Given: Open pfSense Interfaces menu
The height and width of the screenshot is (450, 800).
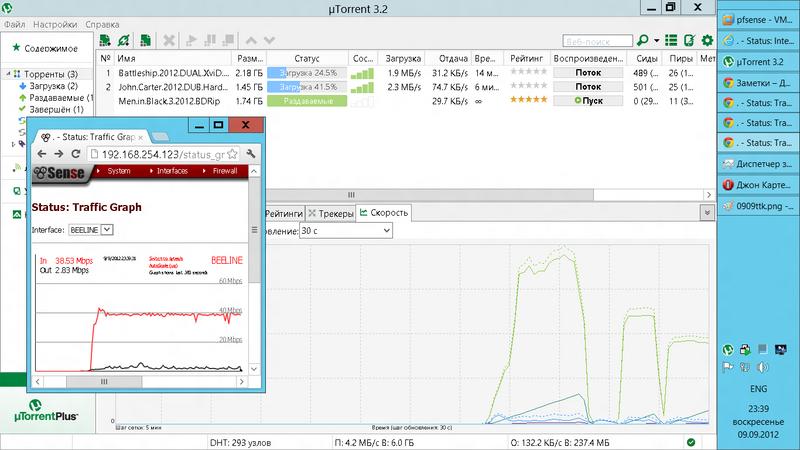Looking at the screenshot, I should point(172,171).
